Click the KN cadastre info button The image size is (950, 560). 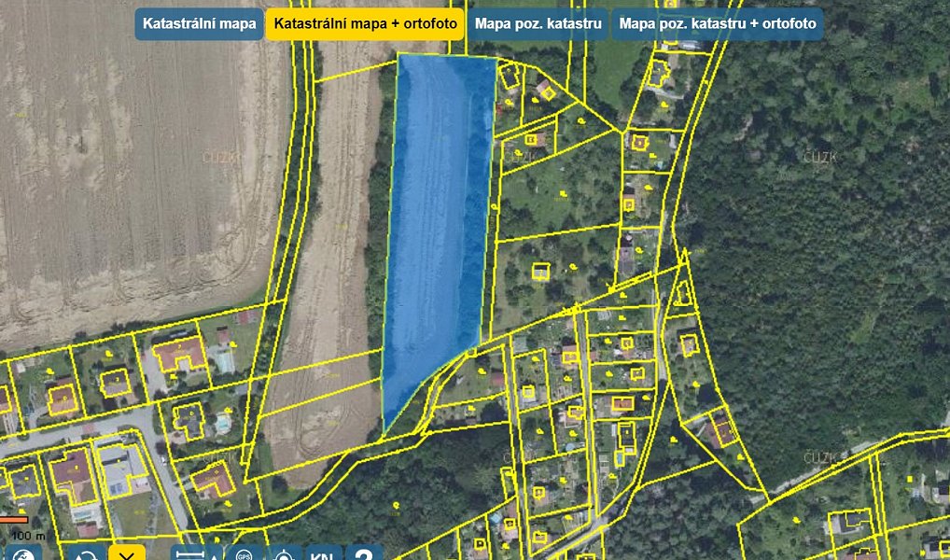click(x=324, y=553)
